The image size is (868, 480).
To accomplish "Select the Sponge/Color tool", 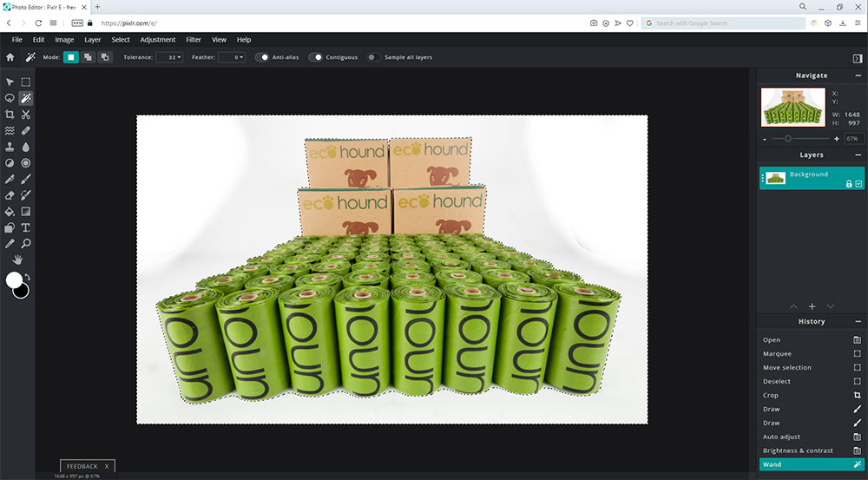I will (25, 163).
